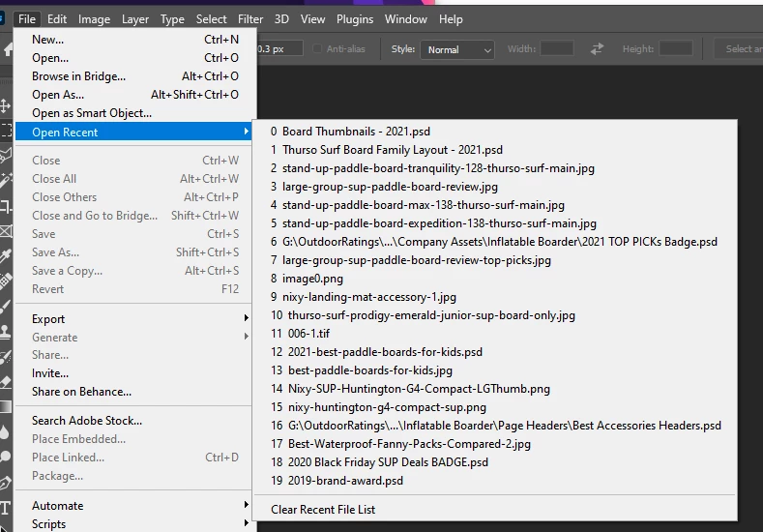The width and height of the screenshot is (763, 532).
Task: Click the Width input field
Action: click(557, 48)
